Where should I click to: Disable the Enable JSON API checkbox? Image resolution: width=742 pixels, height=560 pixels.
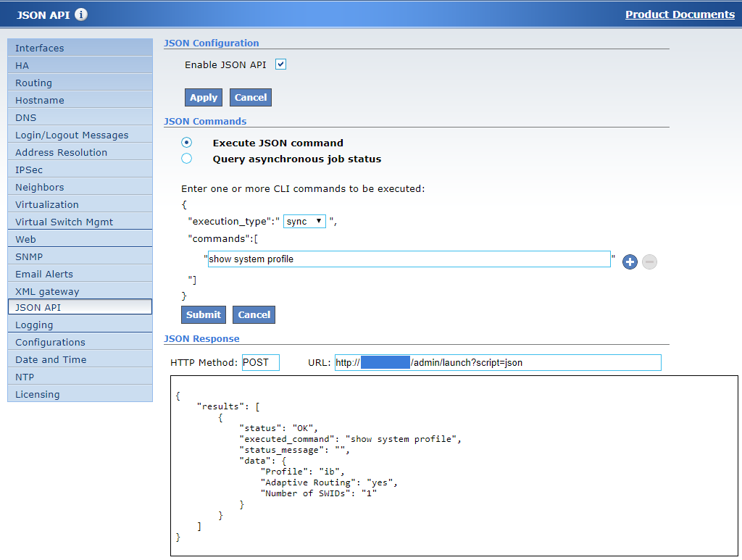[280, 64]
